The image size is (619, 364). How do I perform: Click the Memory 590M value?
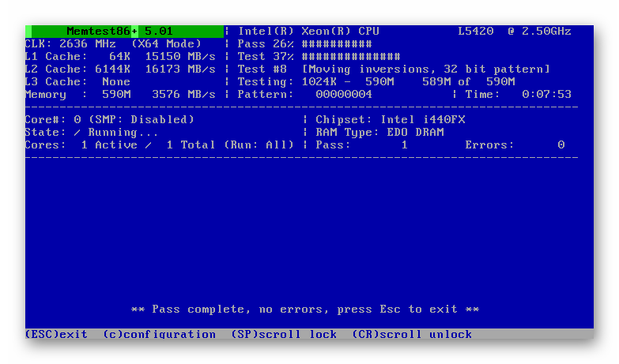tap(77, 94)
